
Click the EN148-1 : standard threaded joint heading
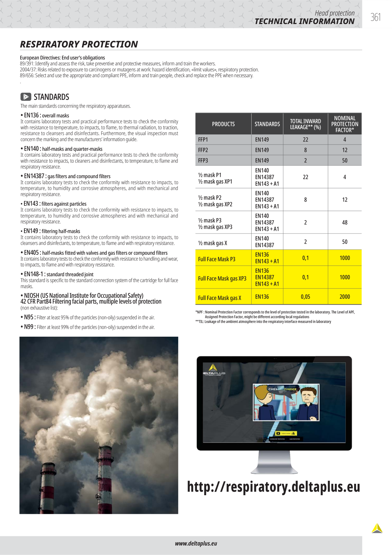[57, 274]
